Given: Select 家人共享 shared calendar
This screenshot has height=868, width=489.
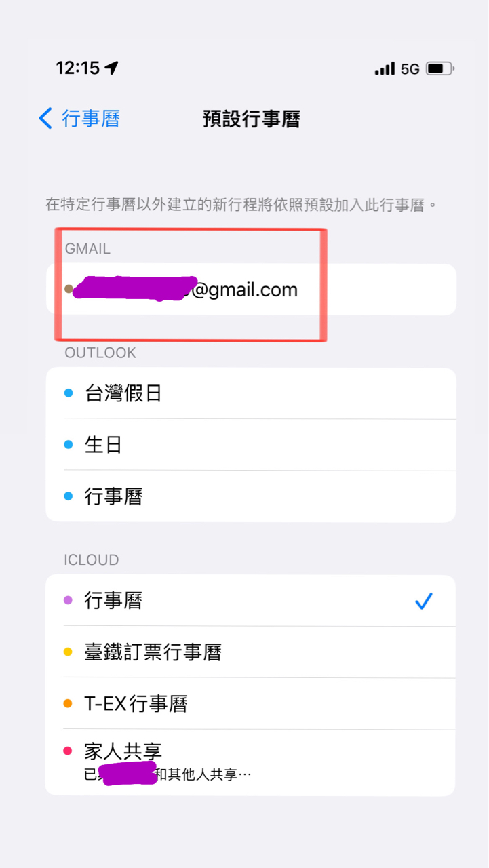Looking at the screenshot, I should tap(251, 763).
